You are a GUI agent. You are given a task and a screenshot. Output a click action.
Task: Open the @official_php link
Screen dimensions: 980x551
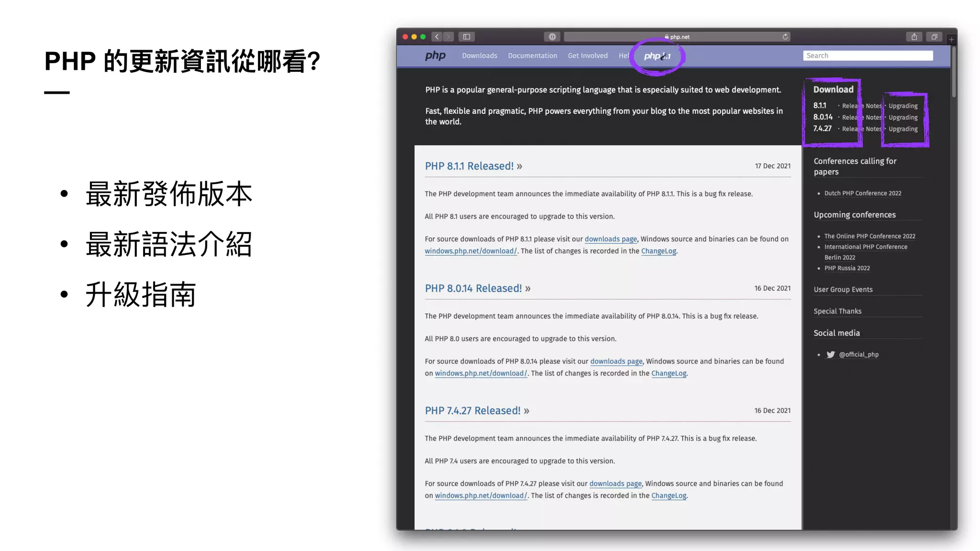click(x=859, y=354)
